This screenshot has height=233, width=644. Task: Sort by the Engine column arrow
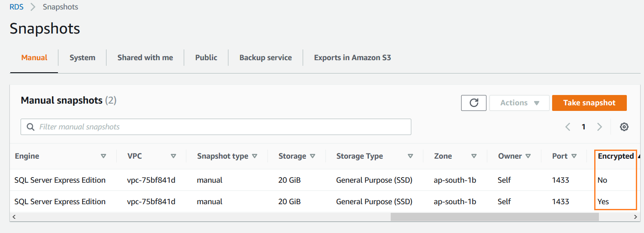point(103,156)
